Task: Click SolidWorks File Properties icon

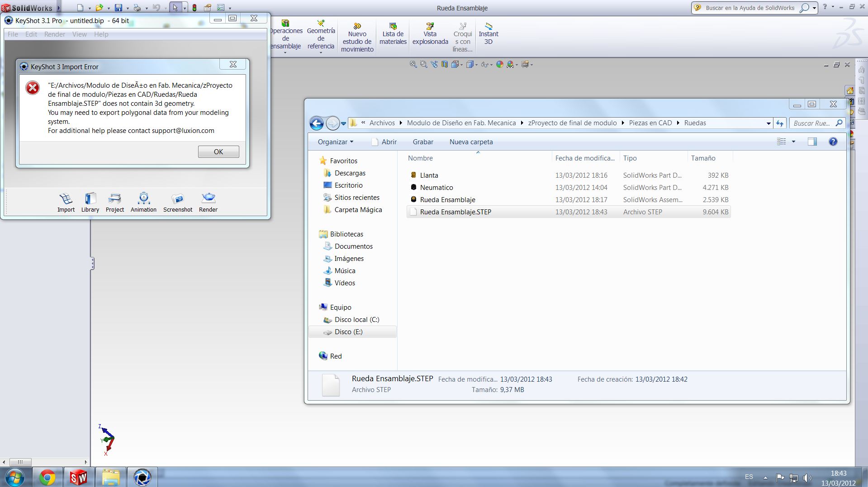Action: [x=208, y=8]
